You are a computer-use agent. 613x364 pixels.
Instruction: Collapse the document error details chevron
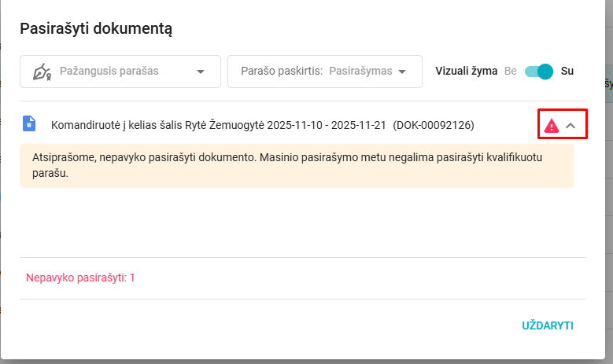[572, 125]
